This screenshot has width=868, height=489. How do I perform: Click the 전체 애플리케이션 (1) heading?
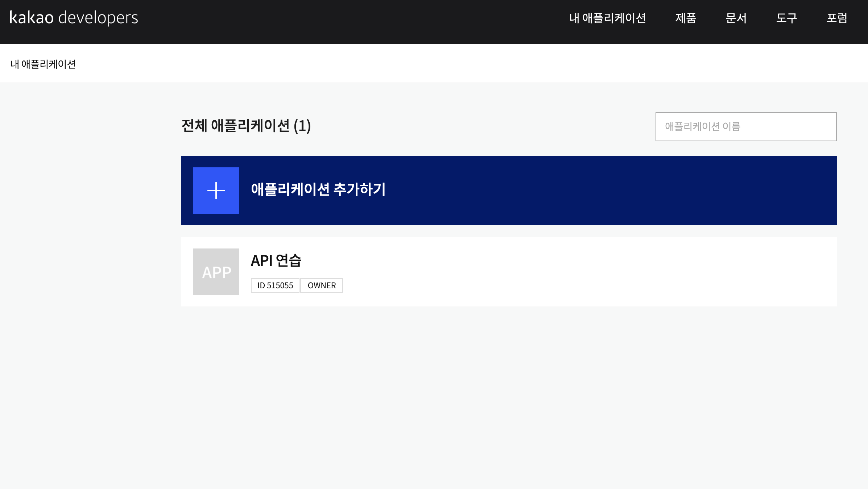tap(246, 126)
